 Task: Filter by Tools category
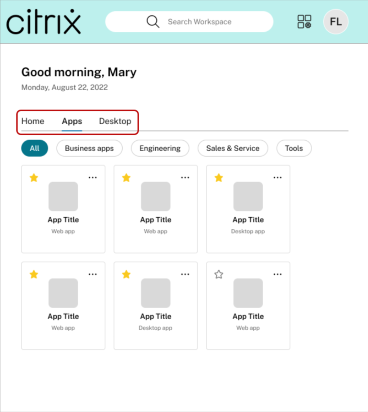tap(294, 148)
